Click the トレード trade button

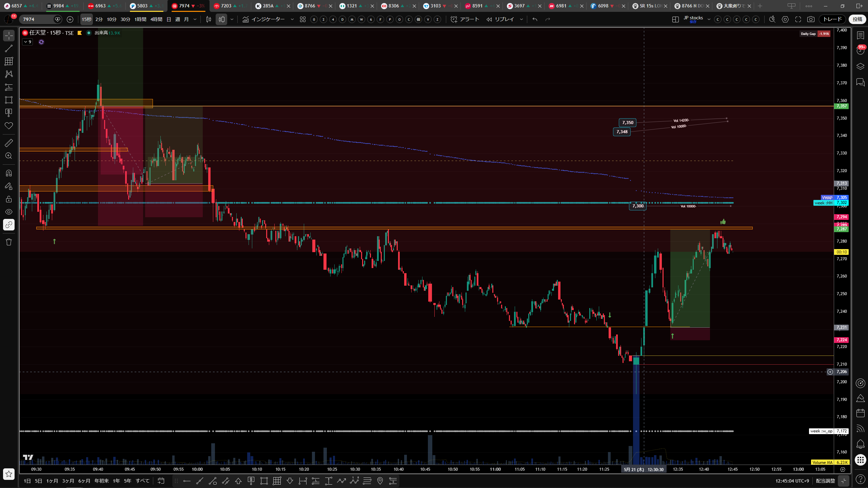(832, 19)
